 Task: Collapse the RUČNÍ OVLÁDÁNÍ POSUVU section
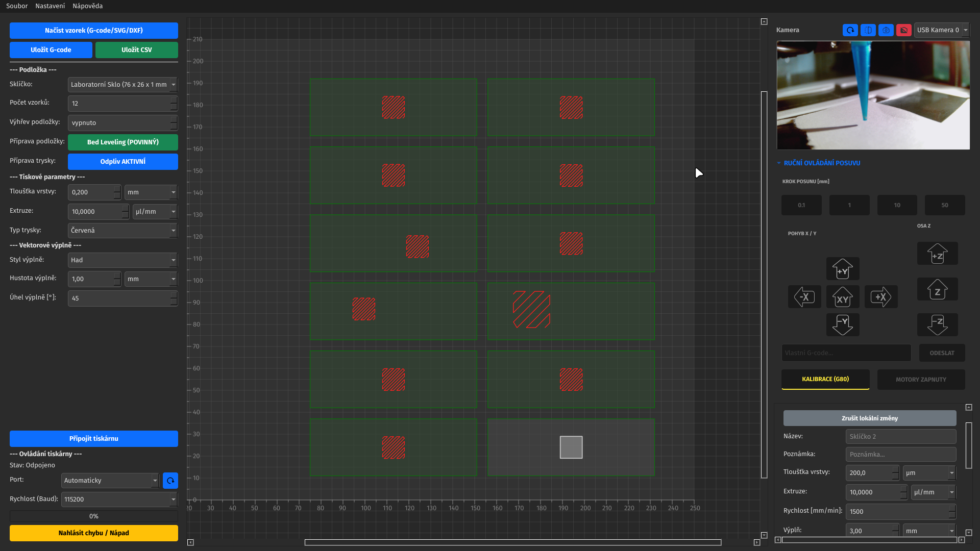point(822,163)
